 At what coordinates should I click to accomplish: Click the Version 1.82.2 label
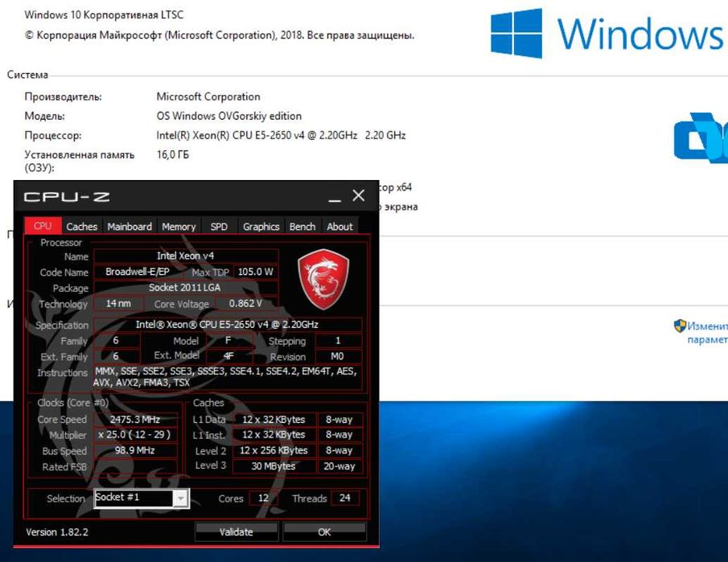tap(57, 532)
